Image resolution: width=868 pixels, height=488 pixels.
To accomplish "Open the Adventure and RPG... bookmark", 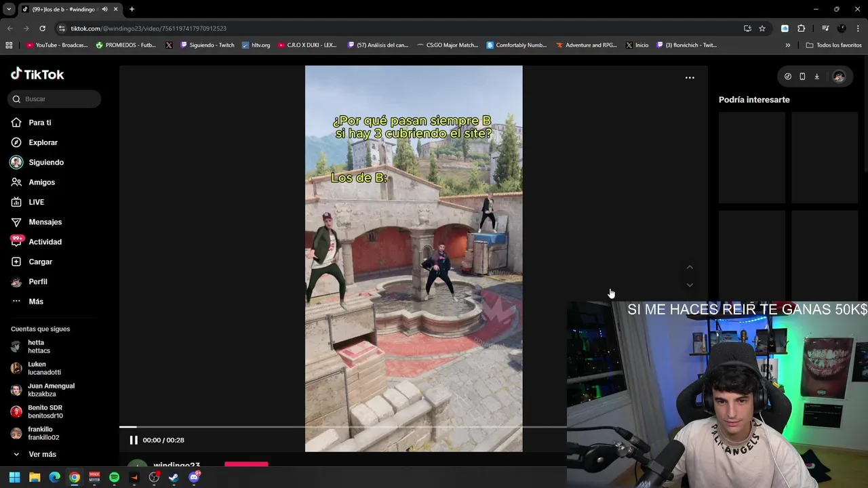I will [x=586, y=45].
